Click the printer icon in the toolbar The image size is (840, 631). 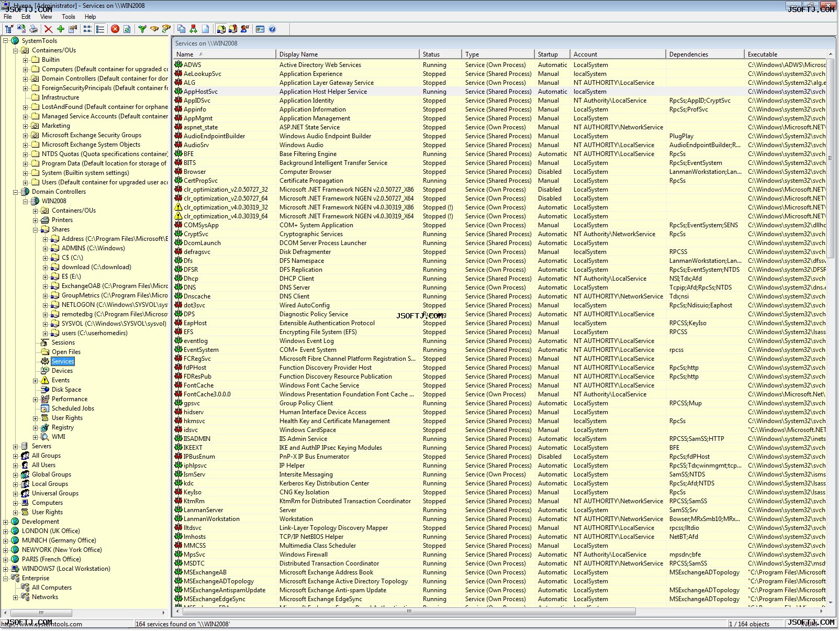[x=33, y=29]
